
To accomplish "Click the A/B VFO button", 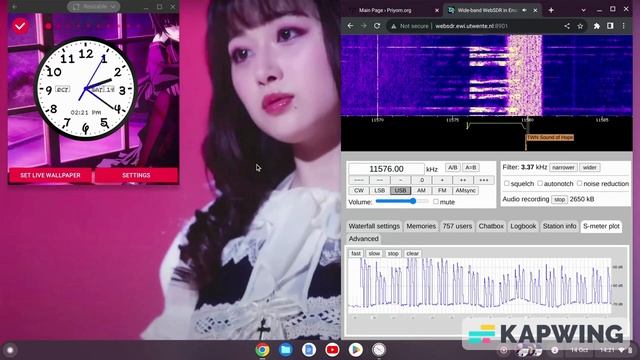I will tap(452, 168).
